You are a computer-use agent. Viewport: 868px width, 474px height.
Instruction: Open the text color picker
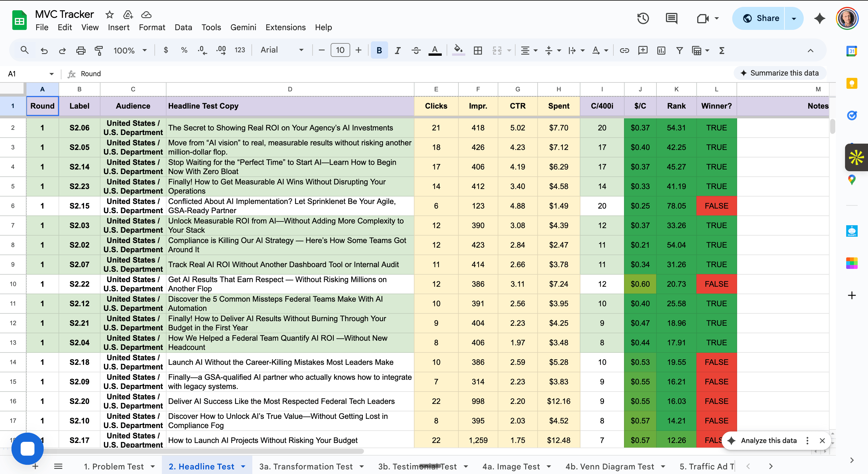point(435,51)
